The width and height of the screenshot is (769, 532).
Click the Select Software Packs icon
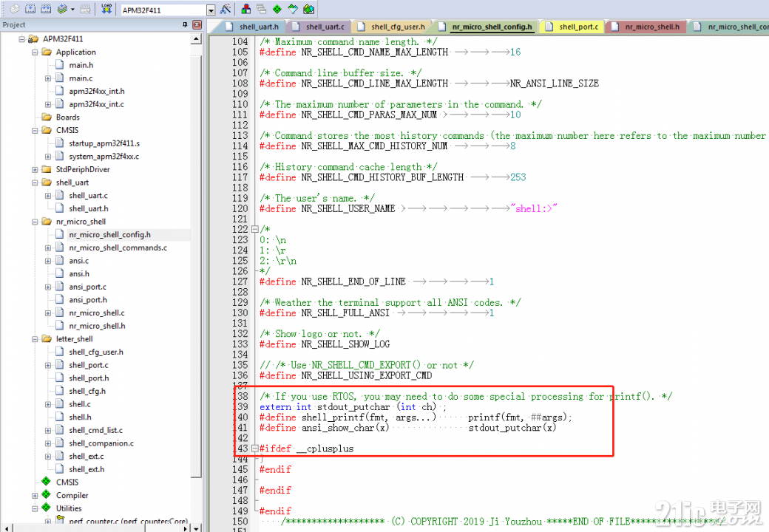[293, 9]
